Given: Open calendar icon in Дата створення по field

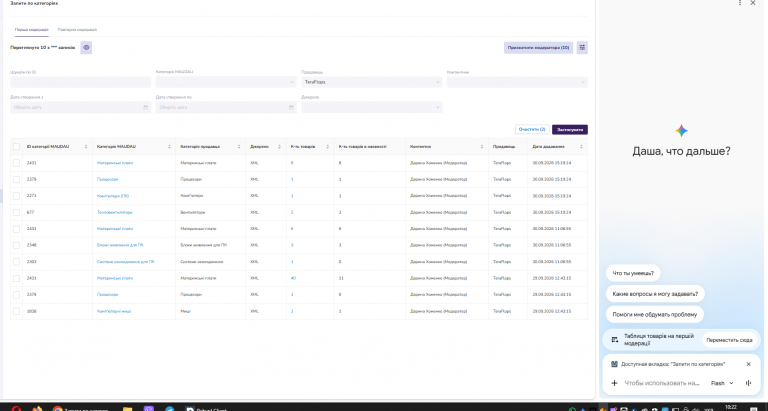Looking at the screenshot, I should coord(291,107).
